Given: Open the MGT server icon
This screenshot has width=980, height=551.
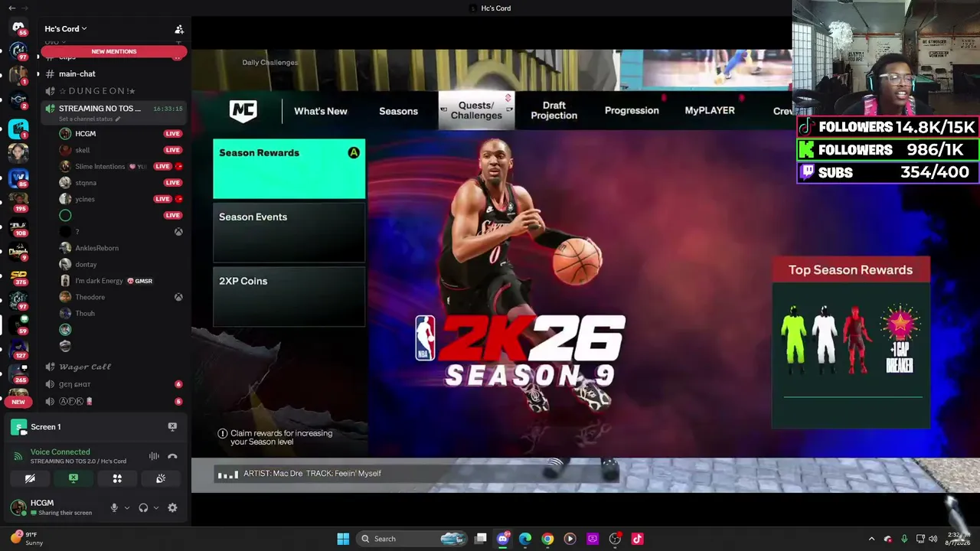Looking at the screenshot, I should click(18, 100).
